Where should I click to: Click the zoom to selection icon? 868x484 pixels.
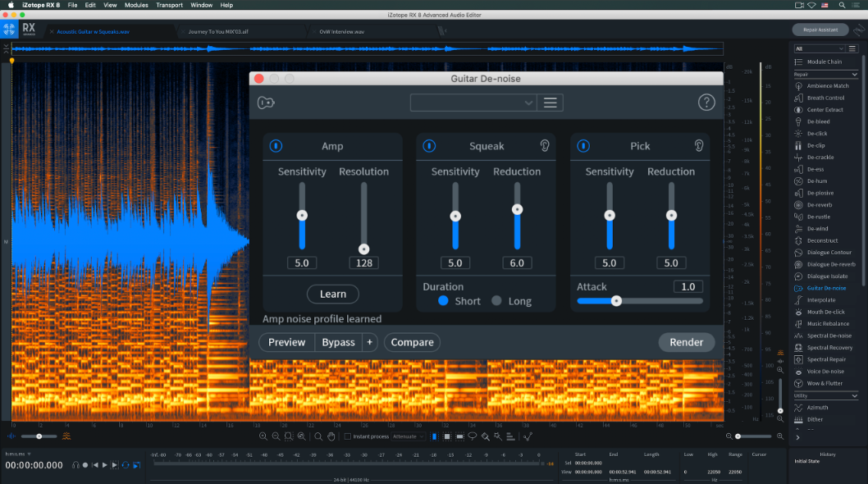click(x=289, y=436)
